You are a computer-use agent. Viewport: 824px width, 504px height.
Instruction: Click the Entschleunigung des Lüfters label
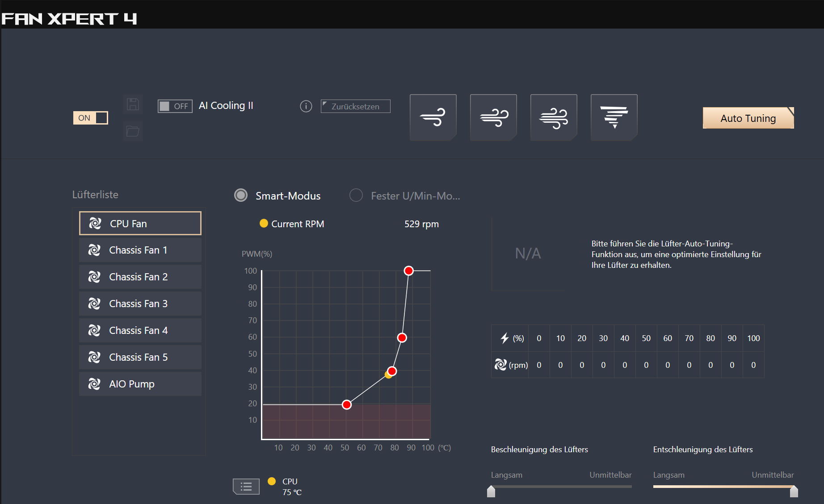pos(703,449)
